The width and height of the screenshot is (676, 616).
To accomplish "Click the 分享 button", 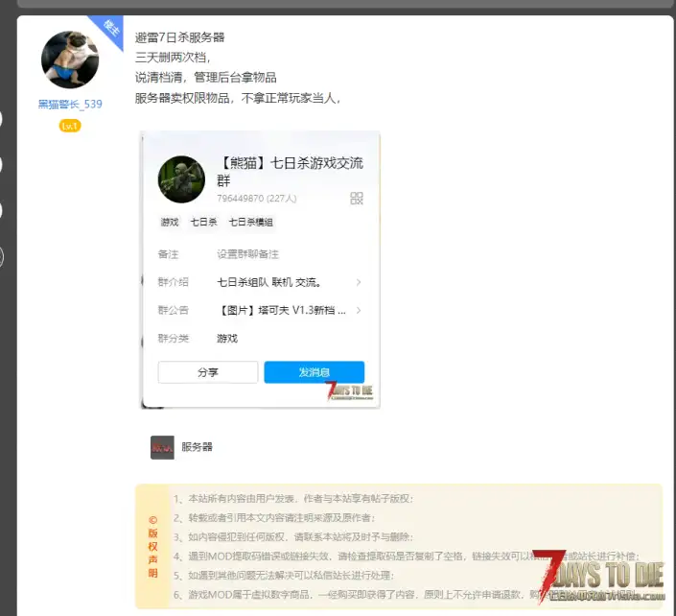I will coord(208,372).
